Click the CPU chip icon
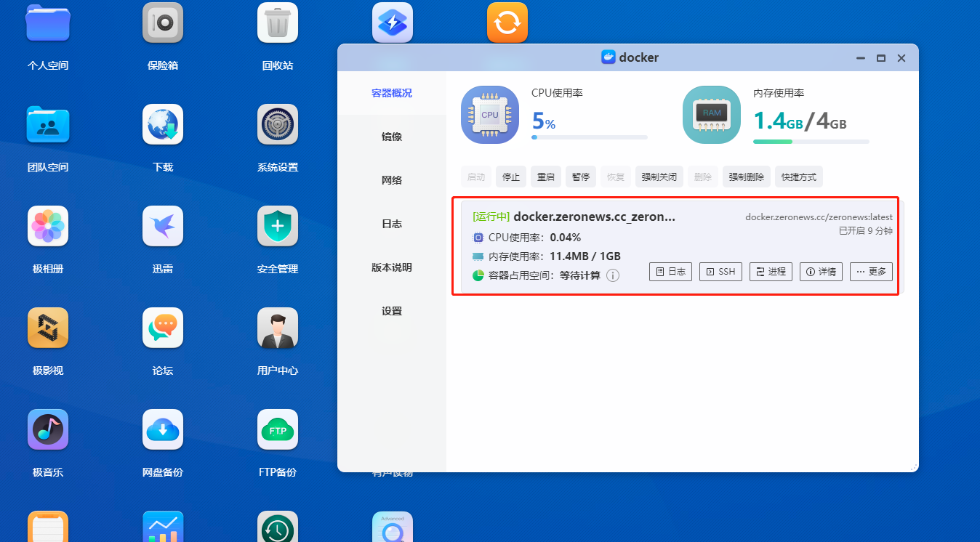Viewport: 980px width, 542px height. click(x=490, y=115)
